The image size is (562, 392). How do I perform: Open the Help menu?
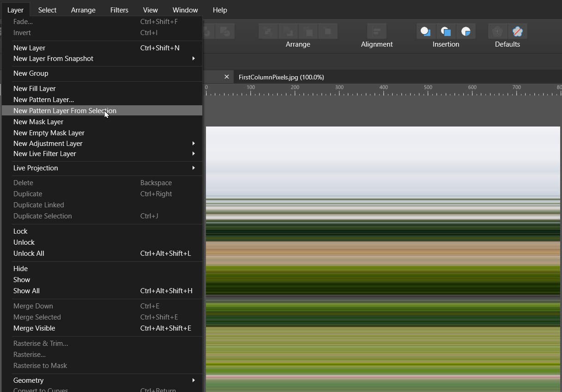(x=220, y=10)
